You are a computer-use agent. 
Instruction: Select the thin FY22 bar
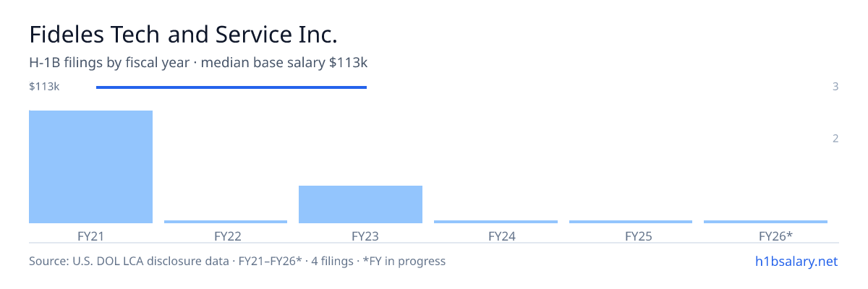tap(226, 222)
